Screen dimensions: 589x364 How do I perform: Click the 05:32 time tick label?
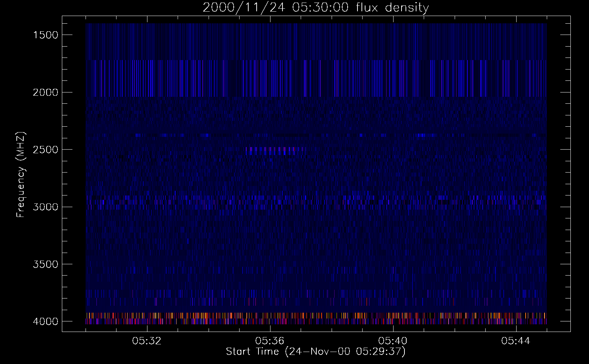click(147, 341)
